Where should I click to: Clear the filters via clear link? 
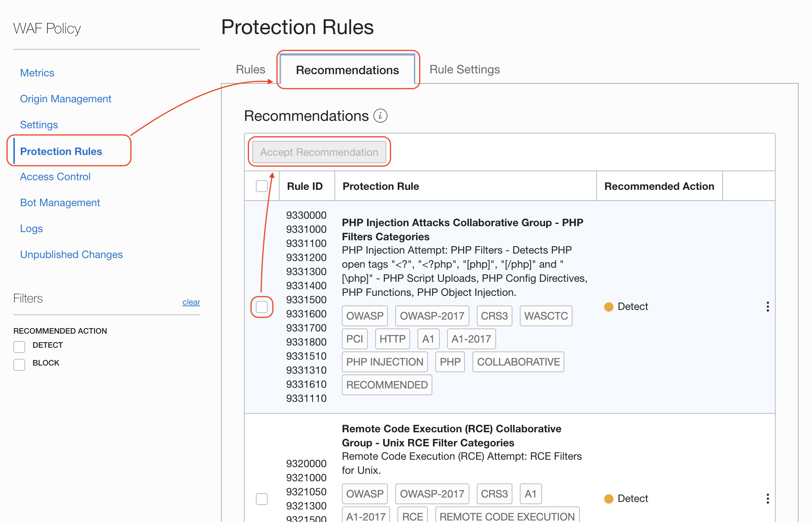(191, 302)
